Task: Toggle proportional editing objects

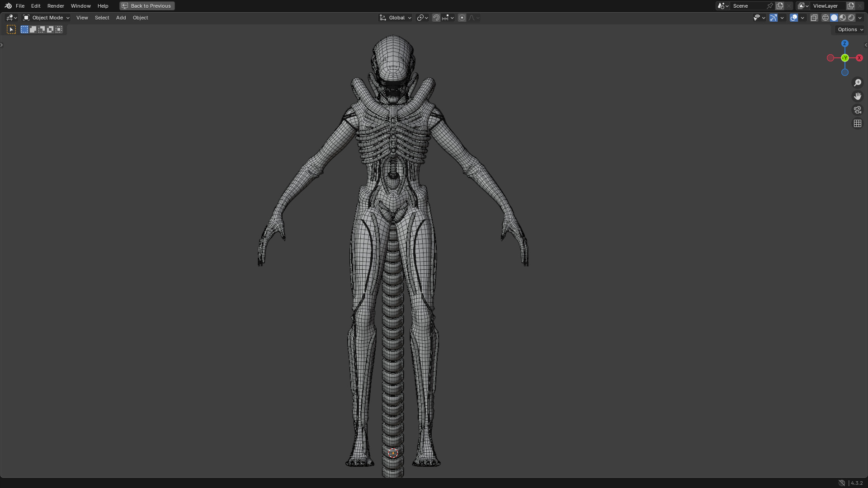Action: (x=462, y=18)
